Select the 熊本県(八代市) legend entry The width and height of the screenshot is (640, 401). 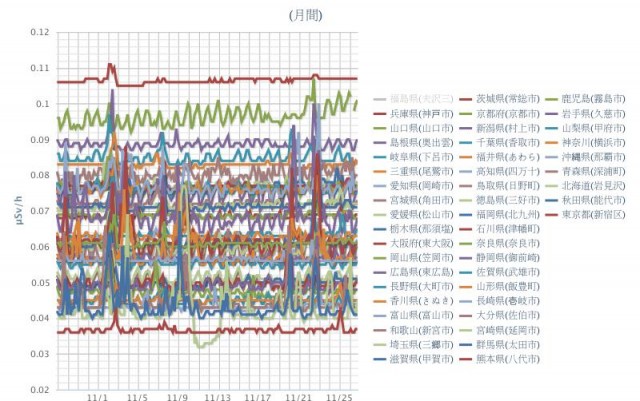pos(500,359)
